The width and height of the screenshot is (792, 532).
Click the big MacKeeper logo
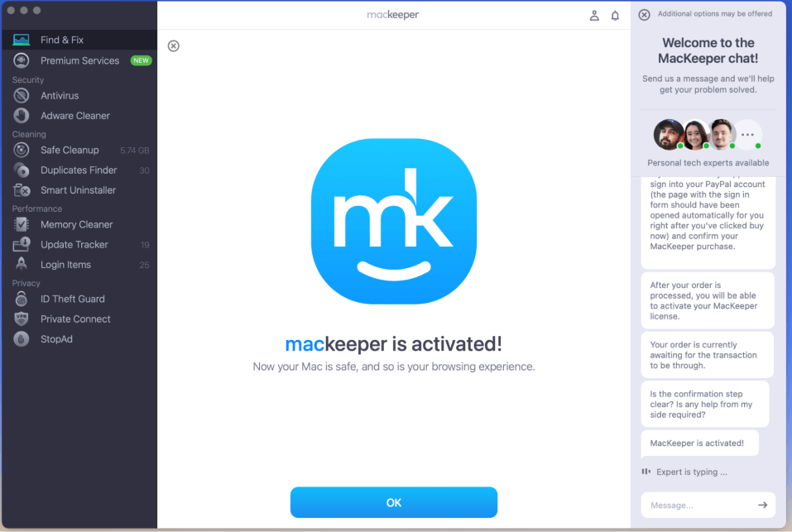click(x=394, y=221)
